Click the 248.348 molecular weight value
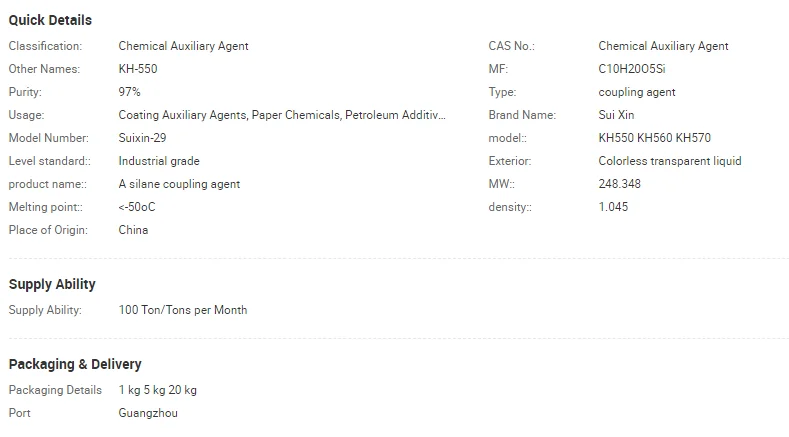This screenshot has width=789, height=437. pos(620,184)
